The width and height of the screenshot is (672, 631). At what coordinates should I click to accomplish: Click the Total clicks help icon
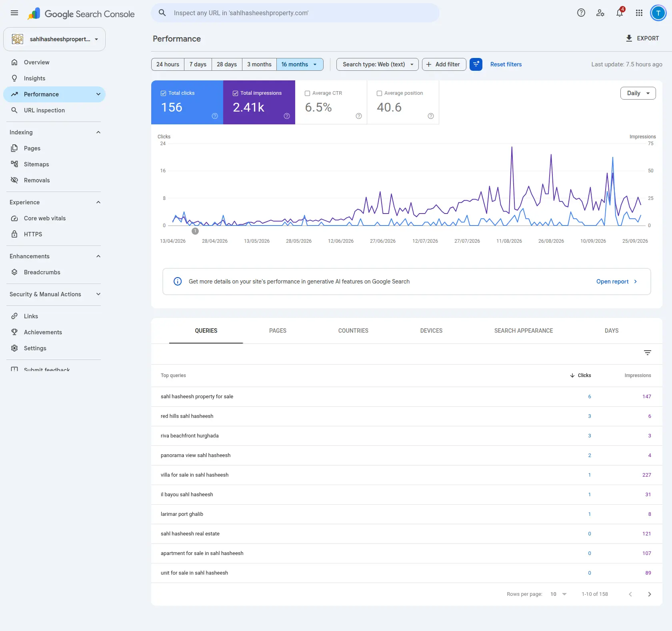[x=215, y=116]
